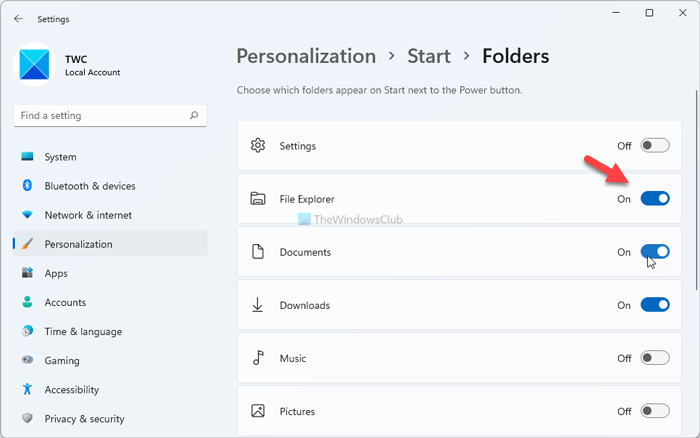This screenshot has height=438, width=700.
Task: Click the Start breadcrumb link
Action: pyautogui.click(x=429, y=57)
